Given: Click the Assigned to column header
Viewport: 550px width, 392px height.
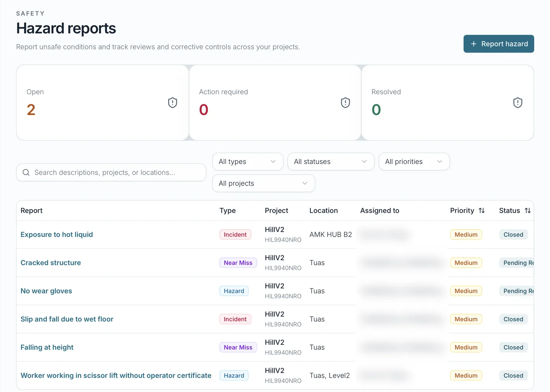Looking at the screenshot, I should [x=379, y=211].
